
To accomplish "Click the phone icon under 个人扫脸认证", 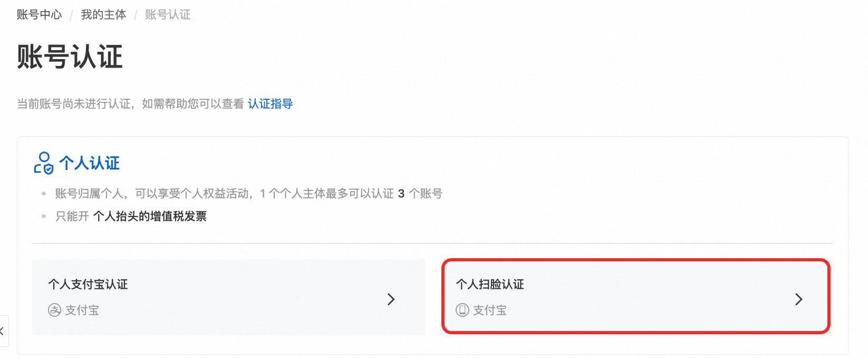I will click(462, 310).
